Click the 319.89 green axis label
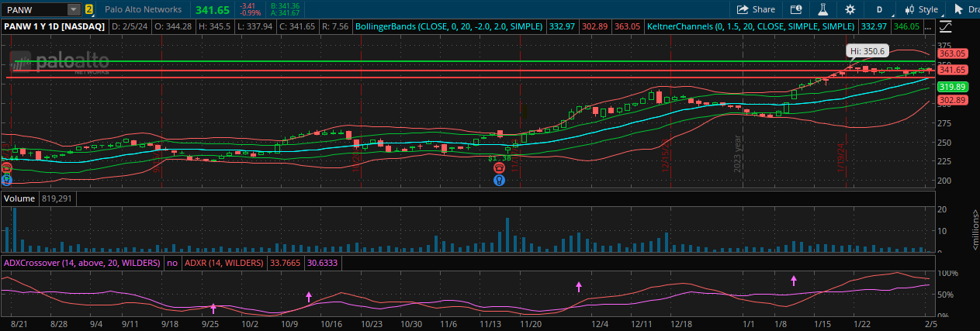 pyautogui.click(x=951, y=87)
